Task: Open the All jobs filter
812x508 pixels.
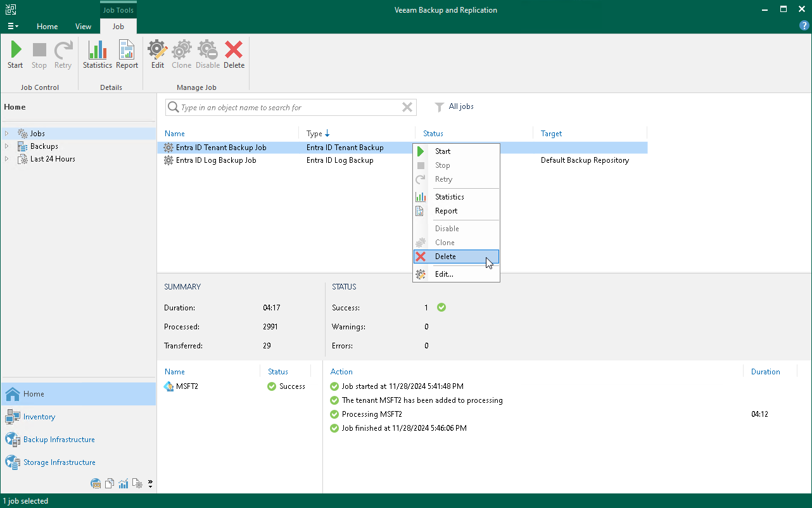Action: 454,107
